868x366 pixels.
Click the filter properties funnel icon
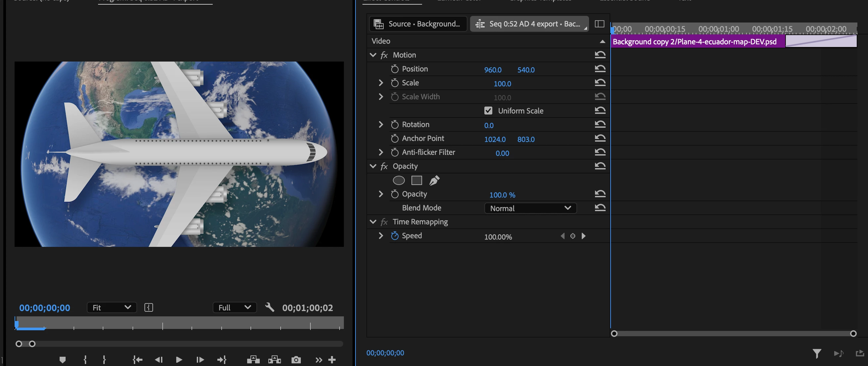[x=816, y=353]
